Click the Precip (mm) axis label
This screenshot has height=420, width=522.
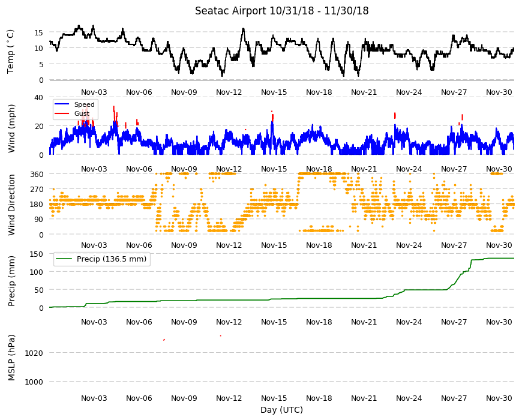pyautogui.click(x=11, y=281)
